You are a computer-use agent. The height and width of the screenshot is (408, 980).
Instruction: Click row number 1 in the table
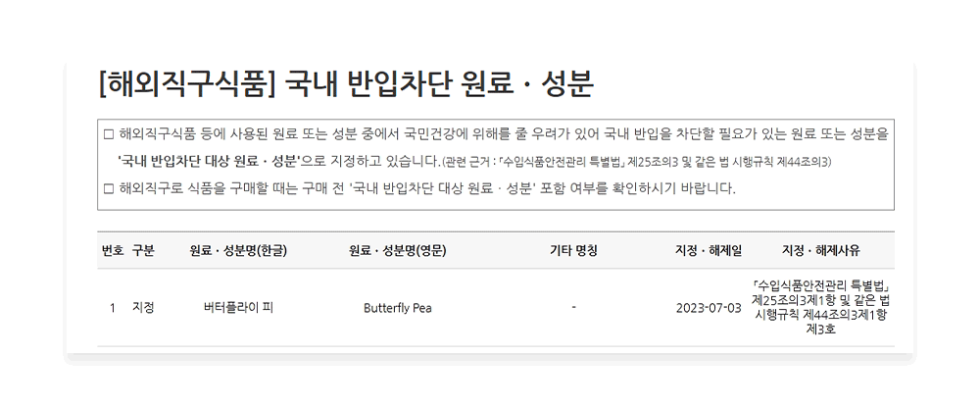click(x=113, y=308)
